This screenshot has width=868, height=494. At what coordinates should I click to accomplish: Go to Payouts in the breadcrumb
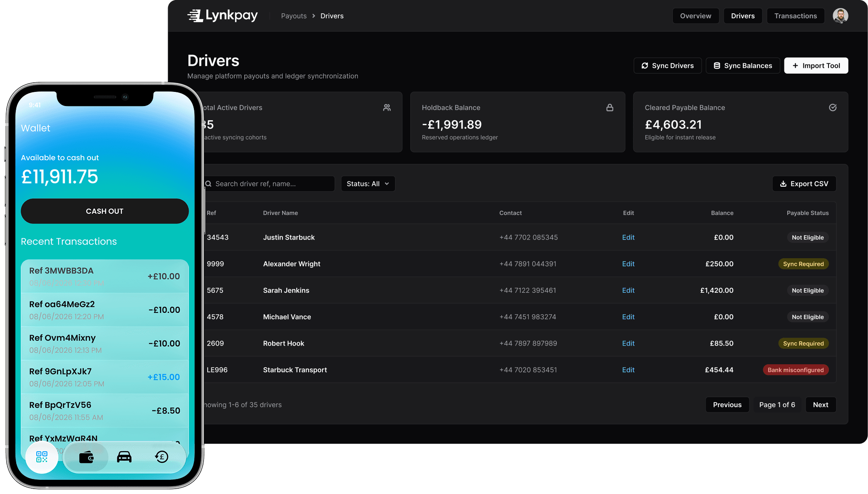(294, 16)
